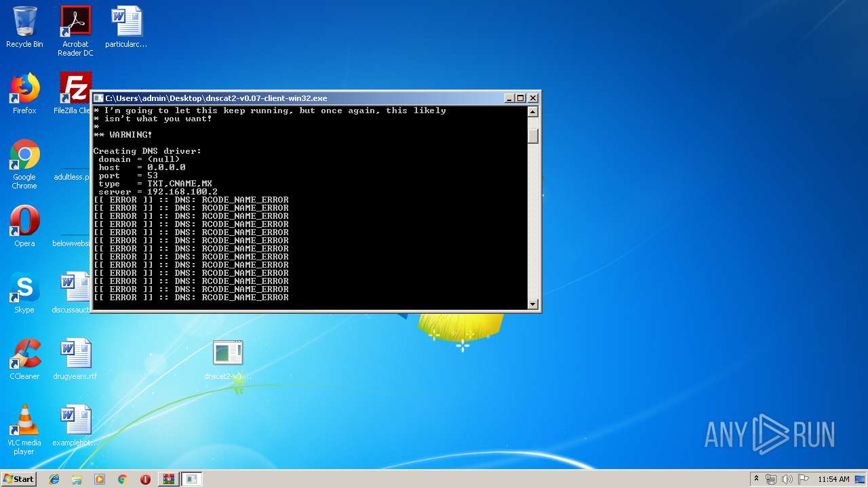Screen dimensions: 868x488
Task: Open the Start menu
Action: [19, 479]
